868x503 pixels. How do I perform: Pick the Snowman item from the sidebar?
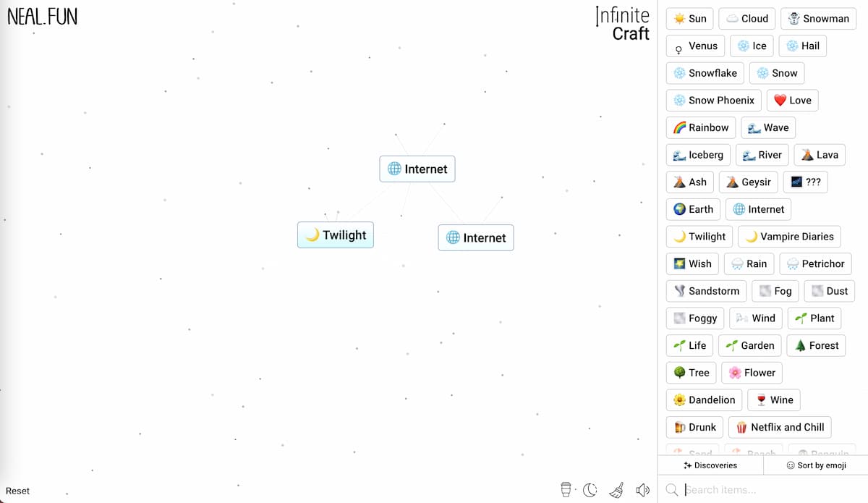(x=818, y=19)
